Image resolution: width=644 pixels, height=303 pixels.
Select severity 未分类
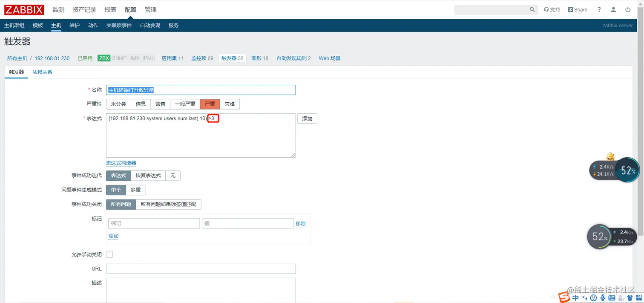(118, 104)
